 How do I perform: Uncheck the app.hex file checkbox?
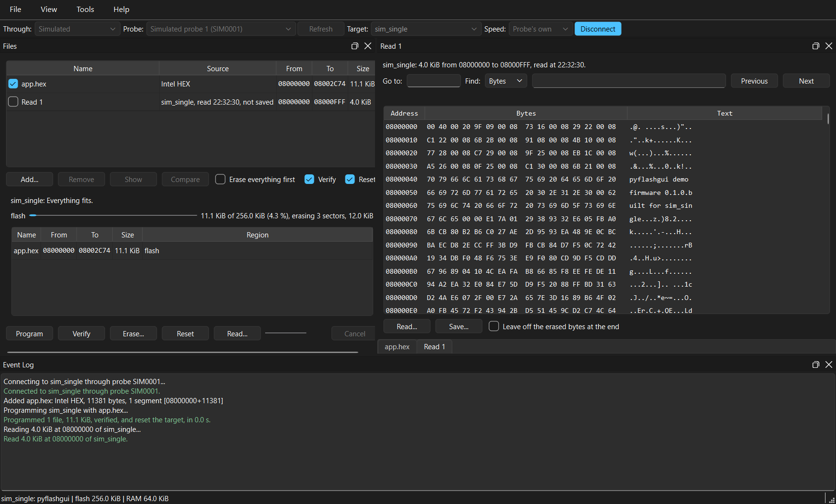[13, 84]
